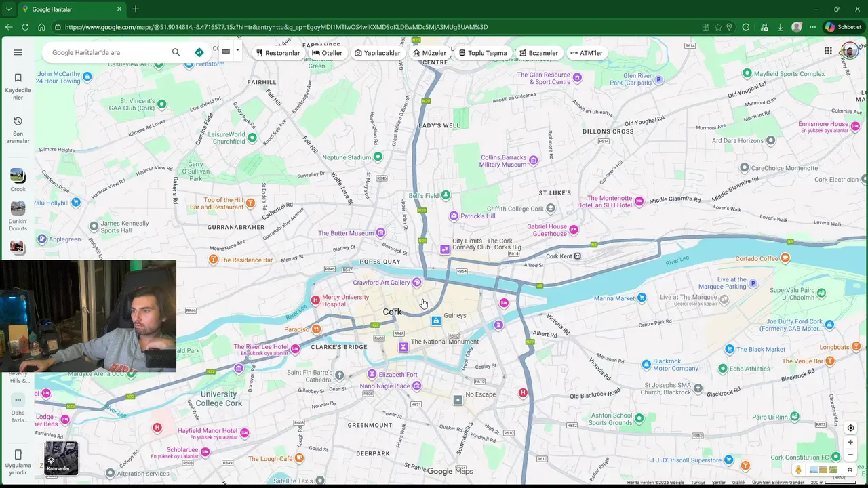Zoom out with the minus button
This screenshot has width=868, height=488.
pos(850,455)
